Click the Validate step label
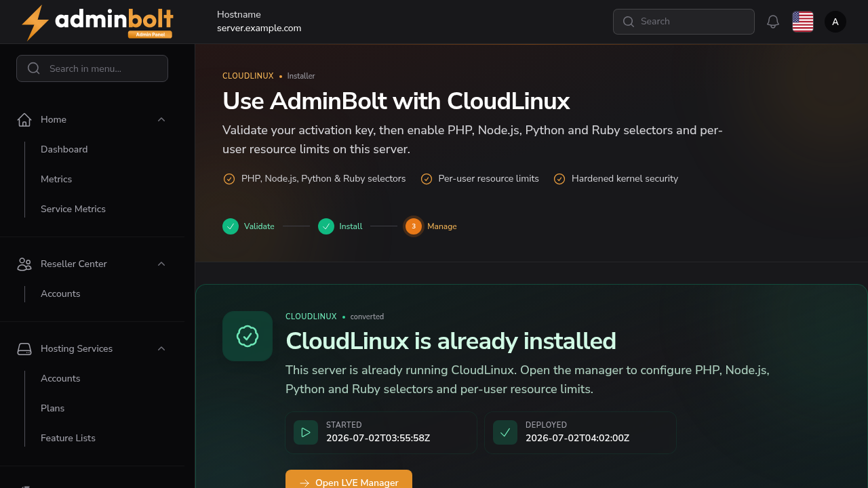The width and height of the screenshot is (868, 488). (x=259, y=226)
